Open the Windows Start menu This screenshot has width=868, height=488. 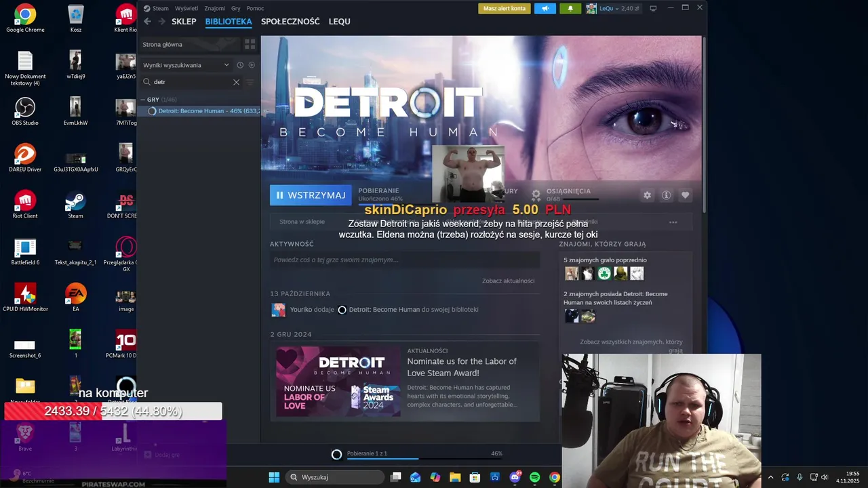[274, 477]
